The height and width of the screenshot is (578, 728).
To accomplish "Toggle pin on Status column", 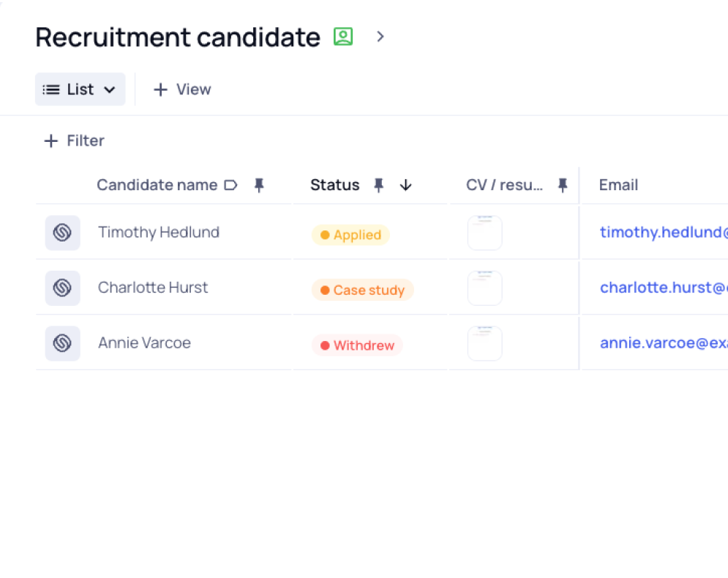I will [378, 185].
